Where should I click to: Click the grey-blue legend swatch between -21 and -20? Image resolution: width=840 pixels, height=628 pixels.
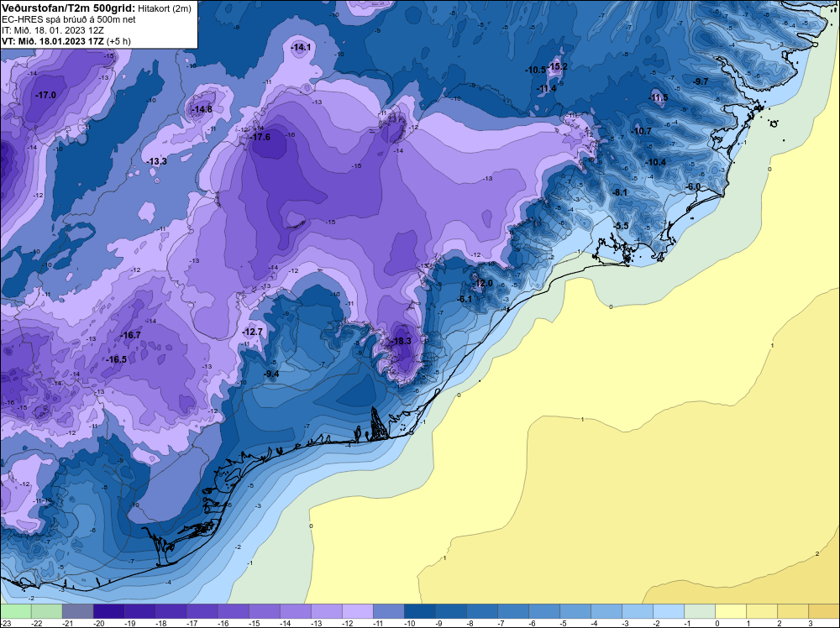pos(77,611)
